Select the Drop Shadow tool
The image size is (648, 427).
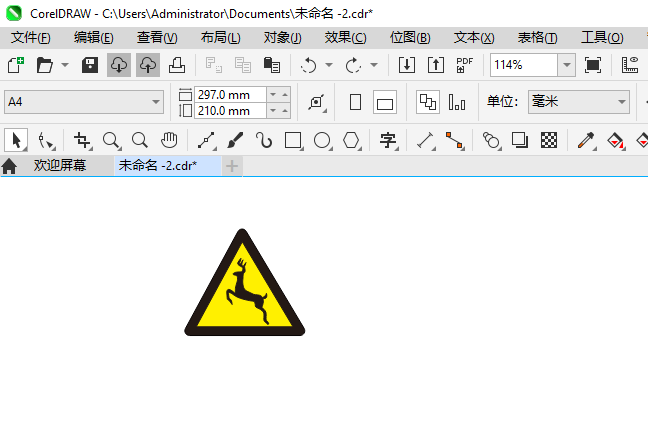click(x=520, y=140)
